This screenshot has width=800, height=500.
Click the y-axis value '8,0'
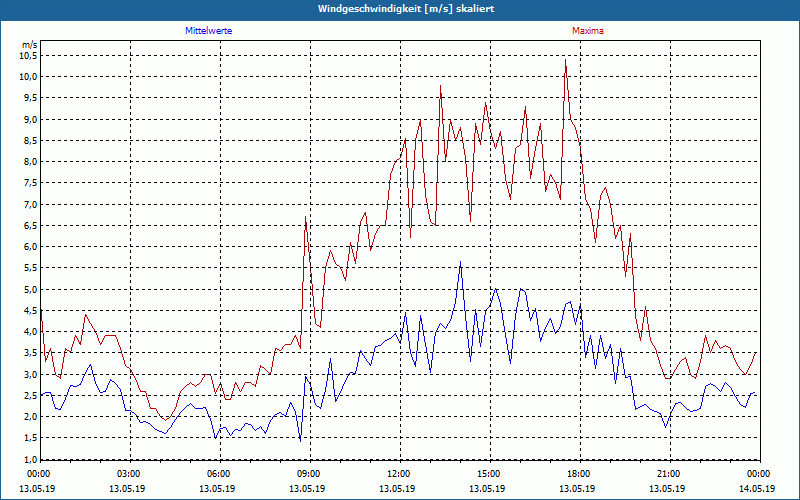click(31, 161)
